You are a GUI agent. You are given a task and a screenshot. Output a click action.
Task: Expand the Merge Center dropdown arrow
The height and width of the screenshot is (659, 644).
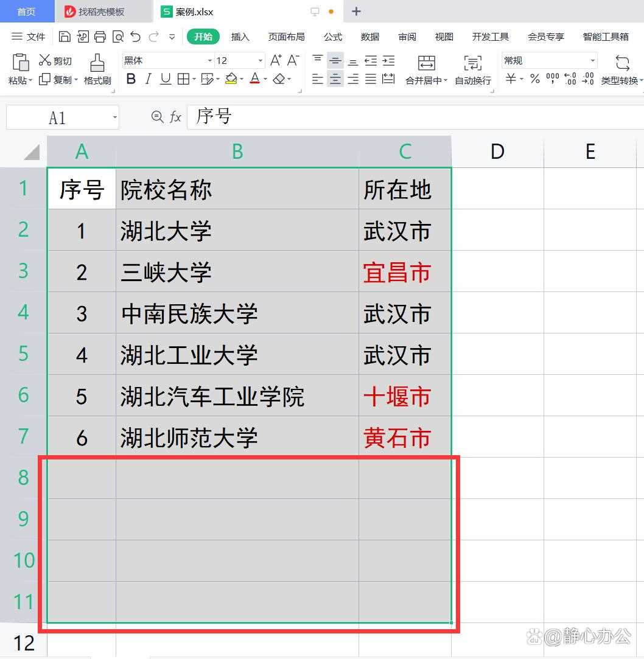(x=445, y=80)
